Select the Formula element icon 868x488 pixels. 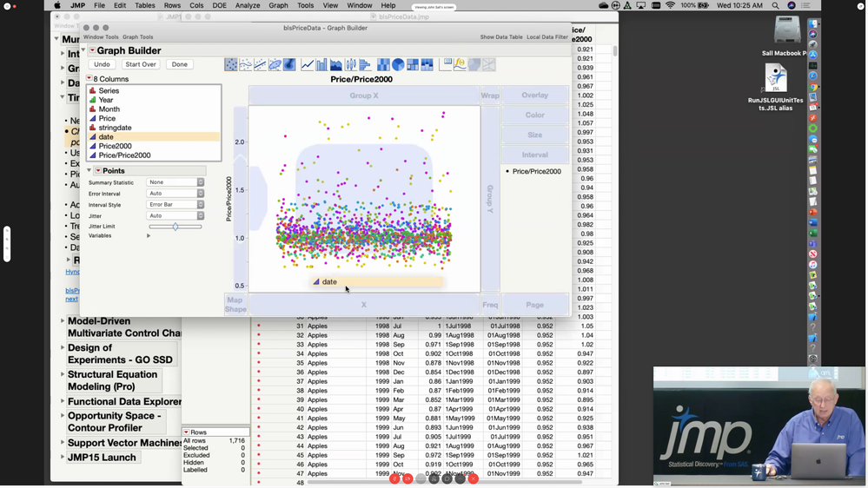460,64
